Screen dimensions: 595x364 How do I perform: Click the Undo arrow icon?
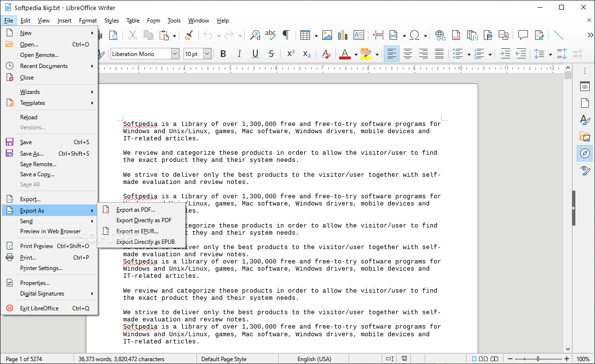coord(208,35)
